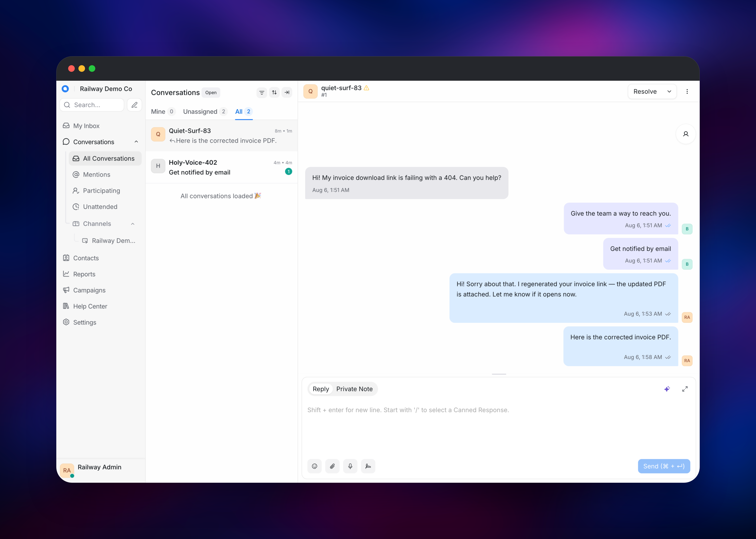Click the Resolve button
Image resolution: width=756 pixels, height=539 pixels.
[x=645, y=92]
